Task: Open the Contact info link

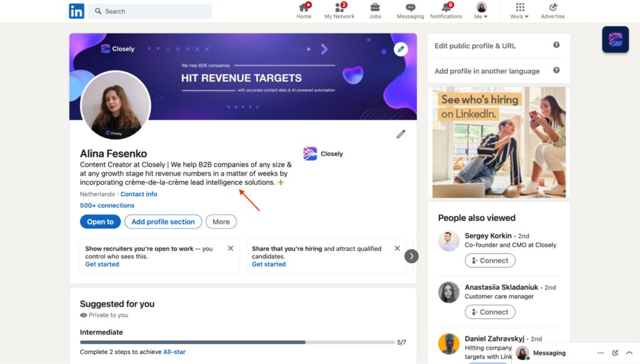Action: [x=139, y=194]
